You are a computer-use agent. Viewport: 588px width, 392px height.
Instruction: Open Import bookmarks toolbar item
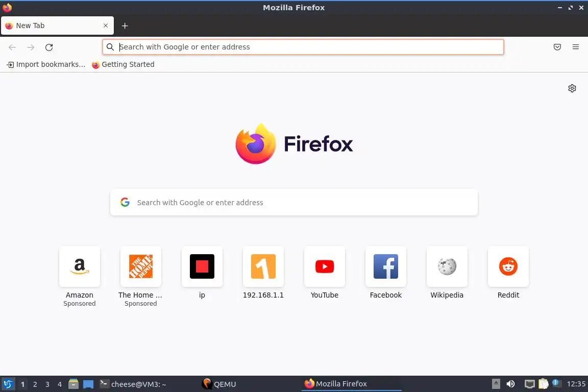pyautogui.click(x=46, y=64)
